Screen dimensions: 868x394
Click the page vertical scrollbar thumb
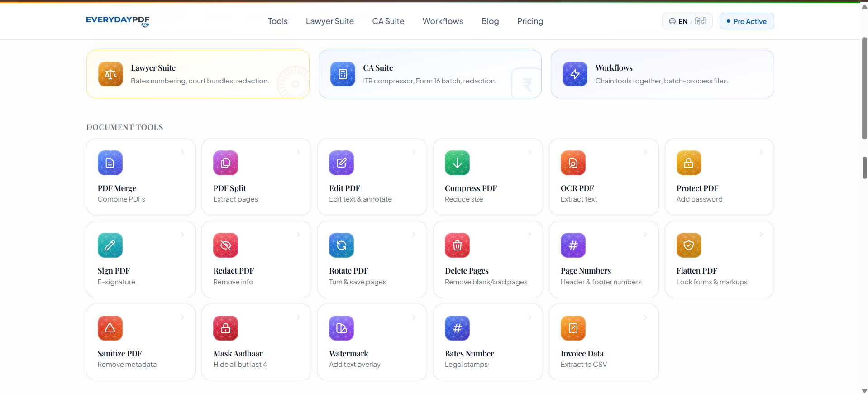864,88
